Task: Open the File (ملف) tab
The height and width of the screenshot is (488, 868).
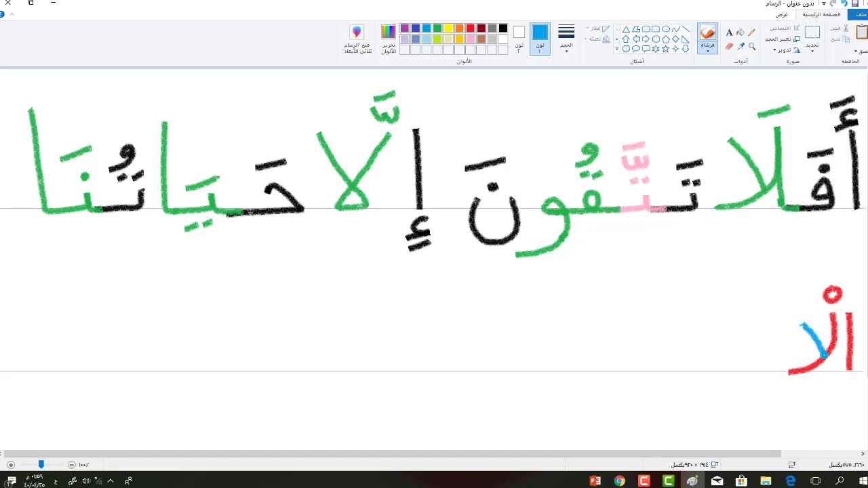Action: (859, 15)
